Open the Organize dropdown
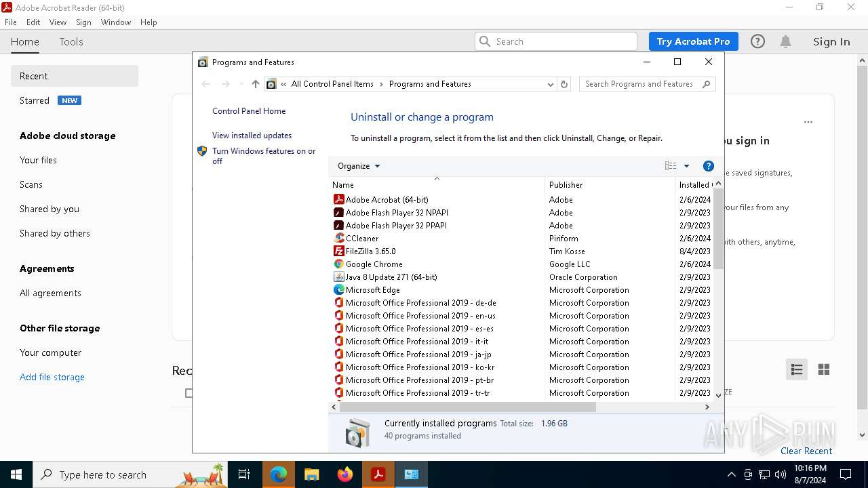Image resolution: width=868 pixels, height=488 pixels. click(x=359, y=166)
